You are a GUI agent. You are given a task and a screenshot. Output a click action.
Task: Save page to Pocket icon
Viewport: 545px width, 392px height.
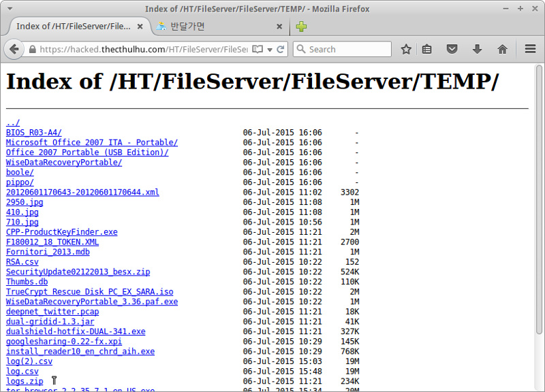tap(452, 49)
